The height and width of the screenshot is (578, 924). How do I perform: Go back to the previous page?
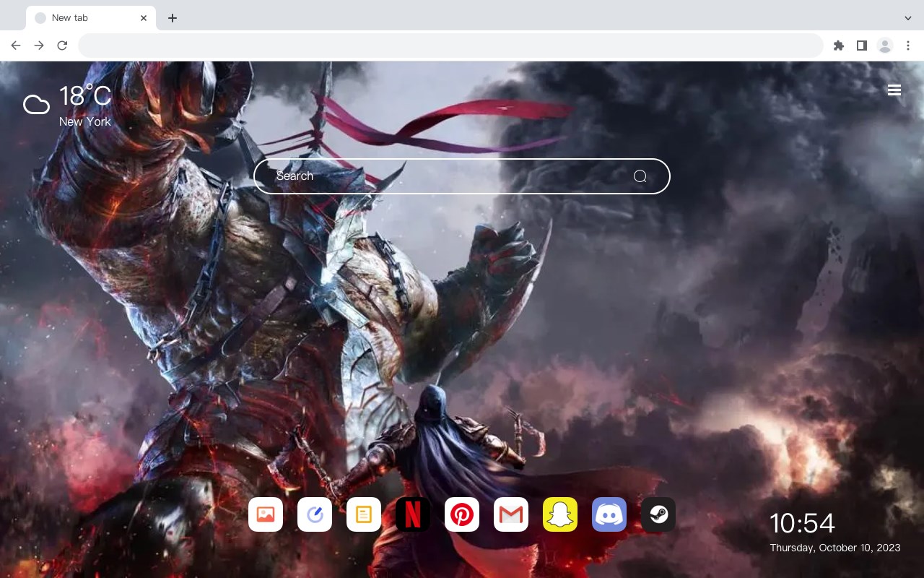coord(16,46)
